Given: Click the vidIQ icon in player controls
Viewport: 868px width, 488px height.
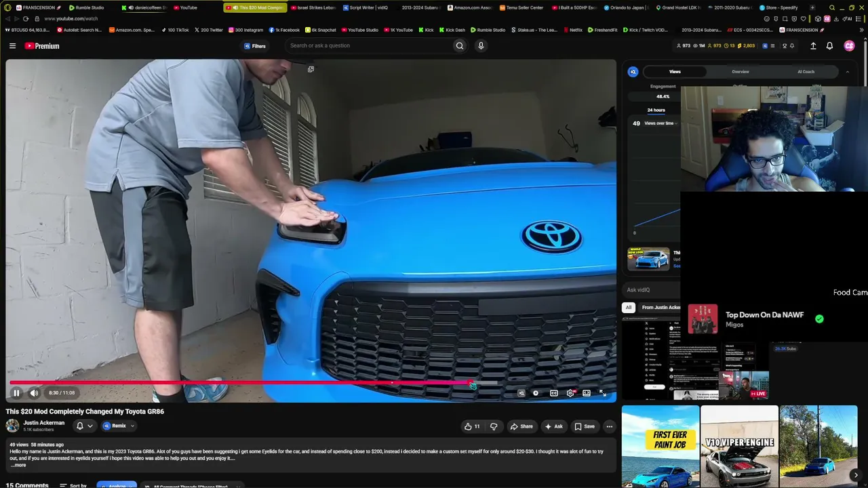Looking at the screenshot, I should [x=521, y=393].
